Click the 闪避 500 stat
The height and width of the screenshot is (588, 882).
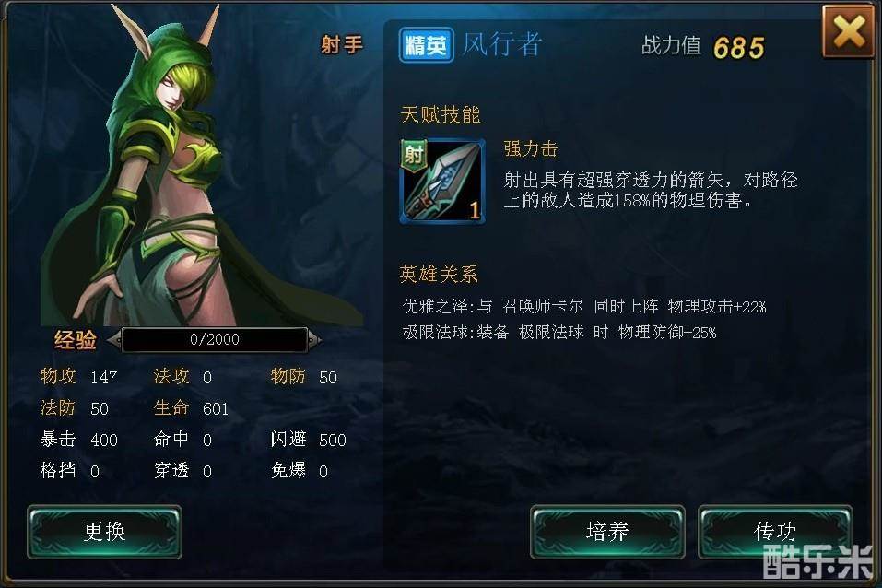pos(308,440)
